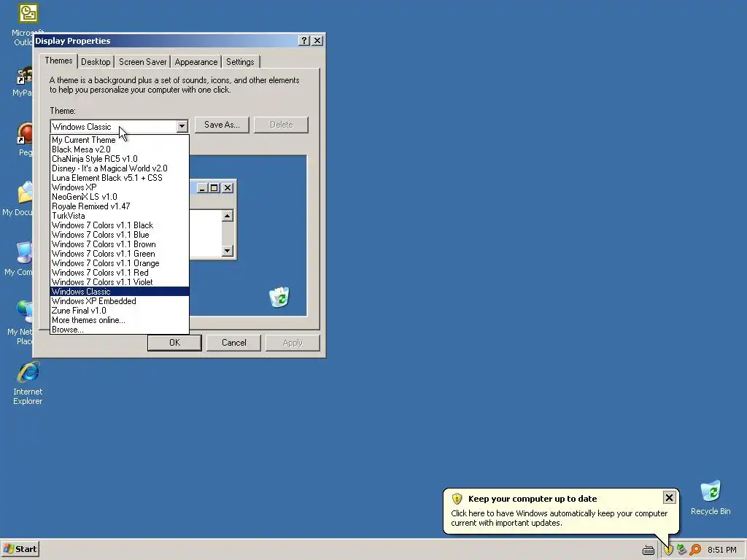747x560 pixels.
Task: Click the shield icon in update balloon
Action: tap(457, 499)
